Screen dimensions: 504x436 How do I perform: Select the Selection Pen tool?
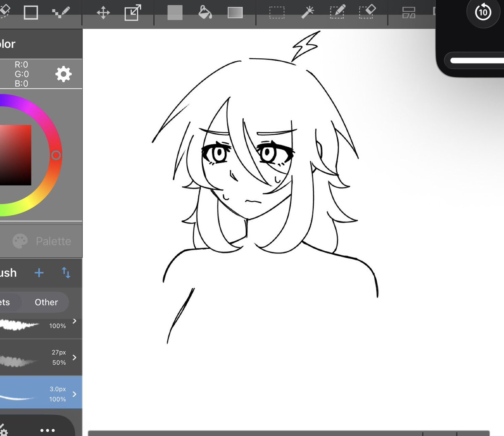pos(338,12)
